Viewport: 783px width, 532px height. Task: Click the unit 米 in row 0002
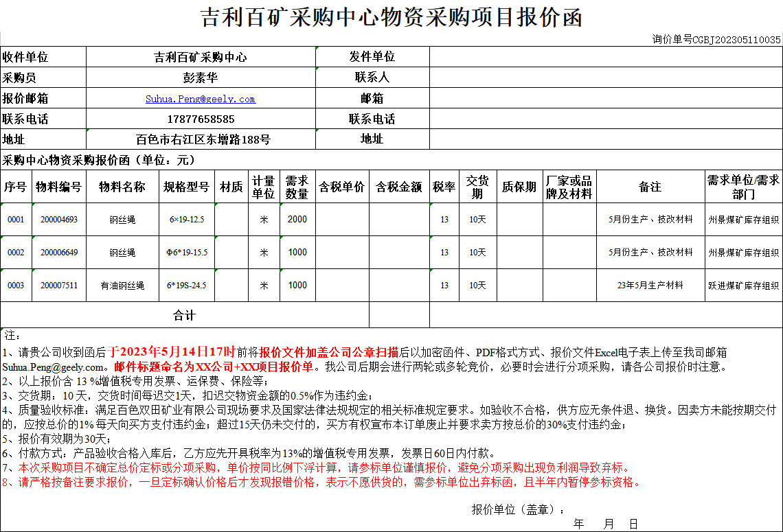click(x=264, y=253)
